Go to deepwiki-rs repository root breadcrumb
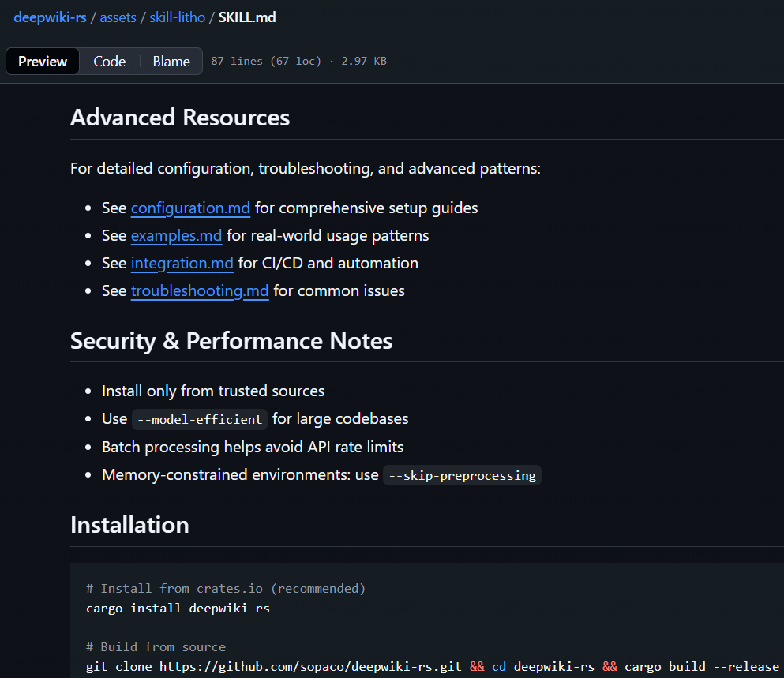784x678 pixels. tap(50, 17)
